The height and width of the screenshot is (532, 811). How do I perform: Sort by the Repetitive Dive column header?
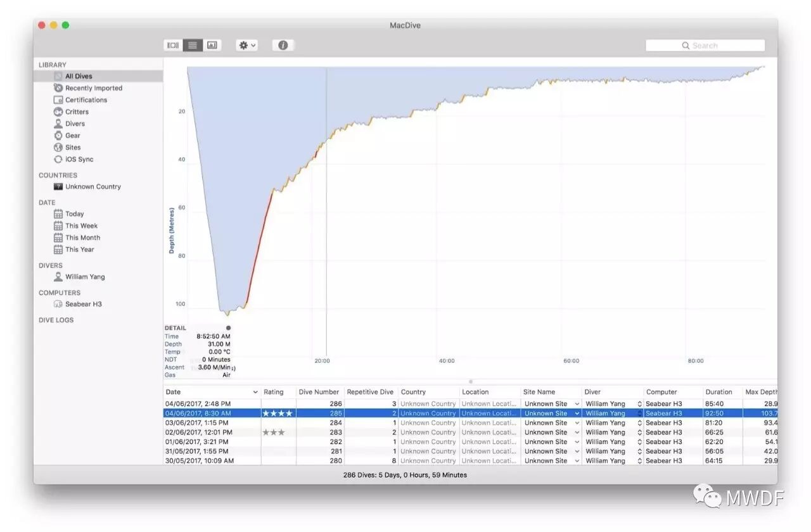point(371,392)
